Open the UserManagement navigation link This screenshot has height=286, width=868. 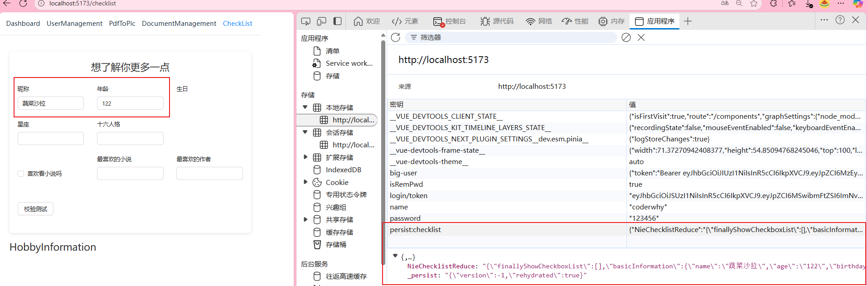[74, 24]
